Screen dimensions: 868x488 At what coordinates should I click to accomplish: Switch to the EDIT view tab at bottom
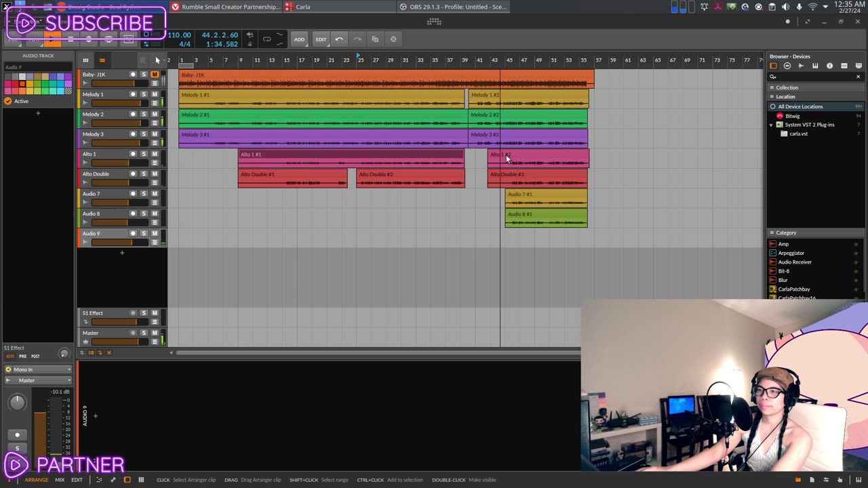(x=77, y=480)
